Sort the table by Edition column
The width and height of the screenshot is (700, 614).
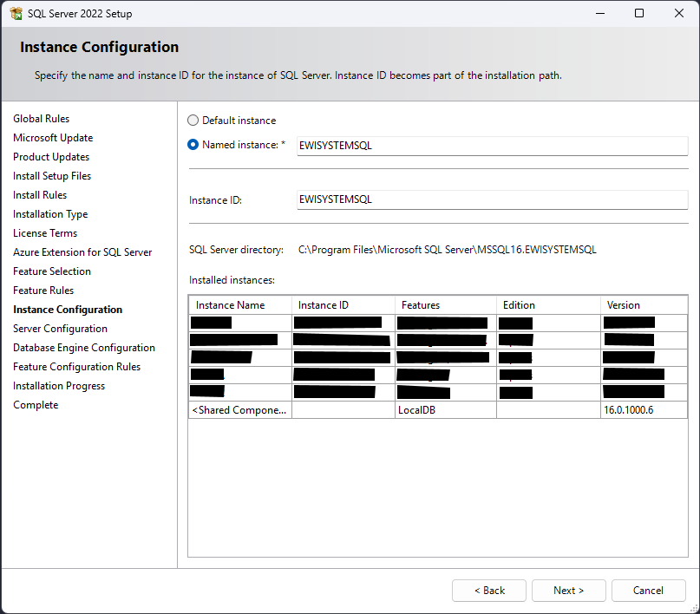coord(547,305)
